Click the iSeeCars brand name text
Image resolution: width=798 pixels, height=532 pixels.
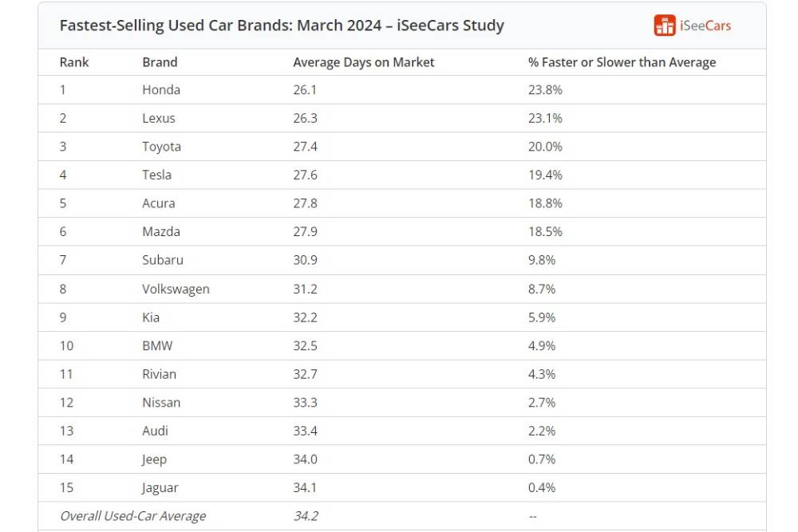705,26
